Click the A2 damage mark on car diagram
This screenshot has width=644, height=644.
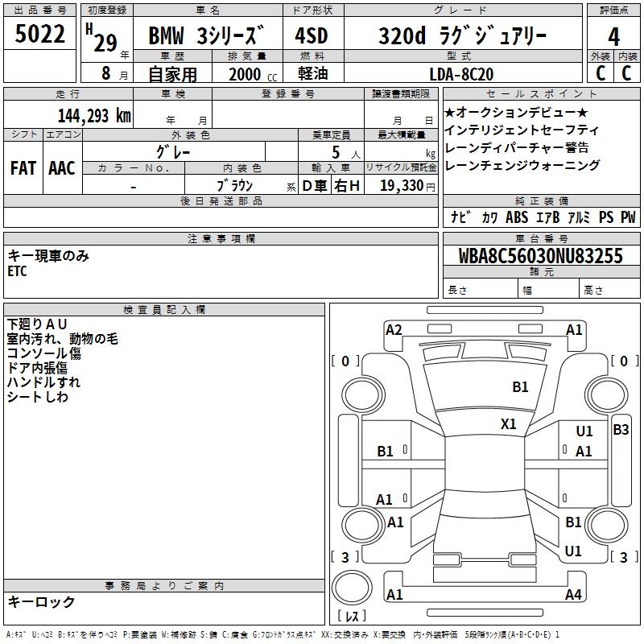(x=394, y=329)
